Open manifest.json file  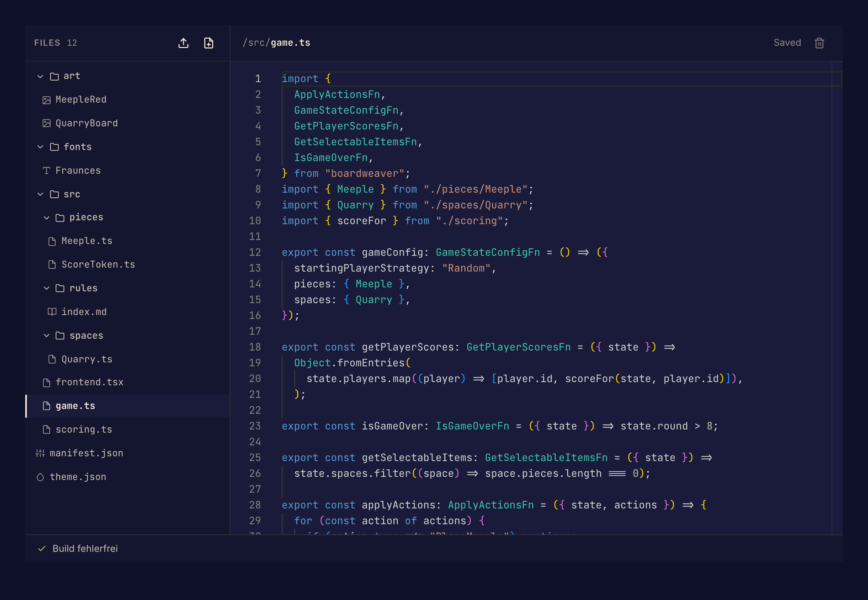[x=128, y=453]
